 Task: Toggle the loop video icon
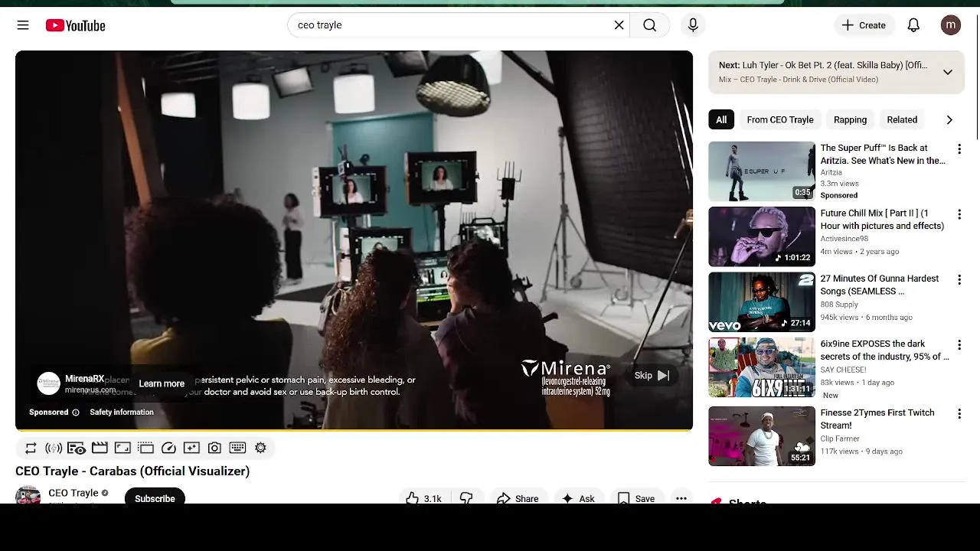[x=31, y=448]
